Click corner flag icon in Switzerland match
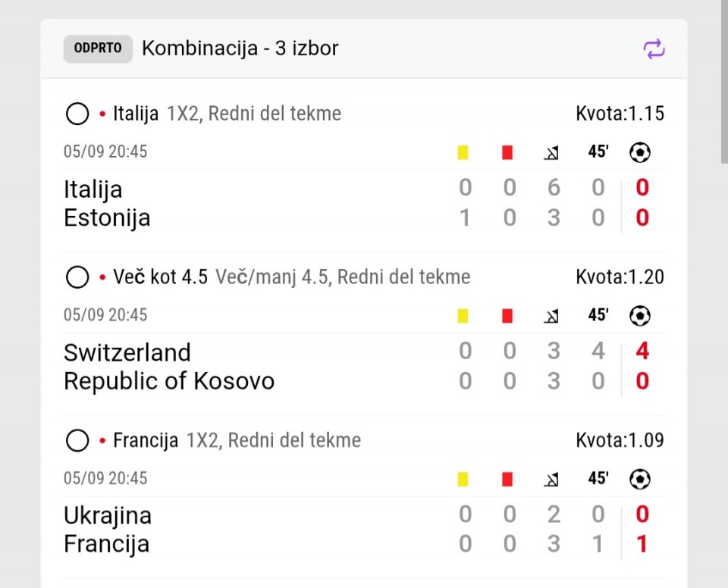The image size is (728, 588). tap(551, 316)
